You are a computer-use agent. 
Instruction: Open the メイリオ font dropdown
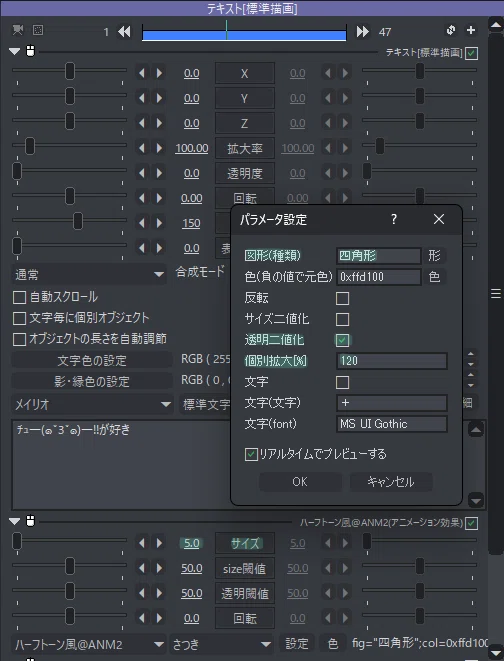pos(92,405)
